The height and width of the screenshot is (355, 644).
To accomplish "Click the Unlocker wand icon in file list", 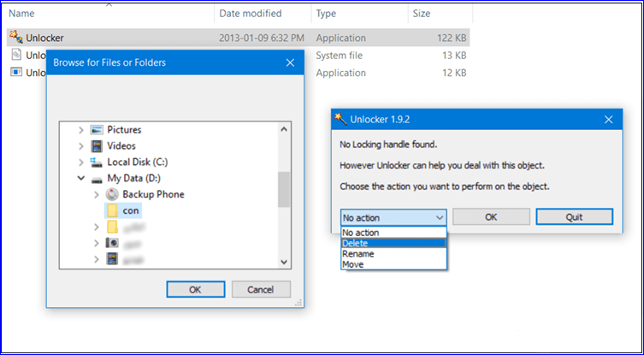I will [x=16, y=38].
